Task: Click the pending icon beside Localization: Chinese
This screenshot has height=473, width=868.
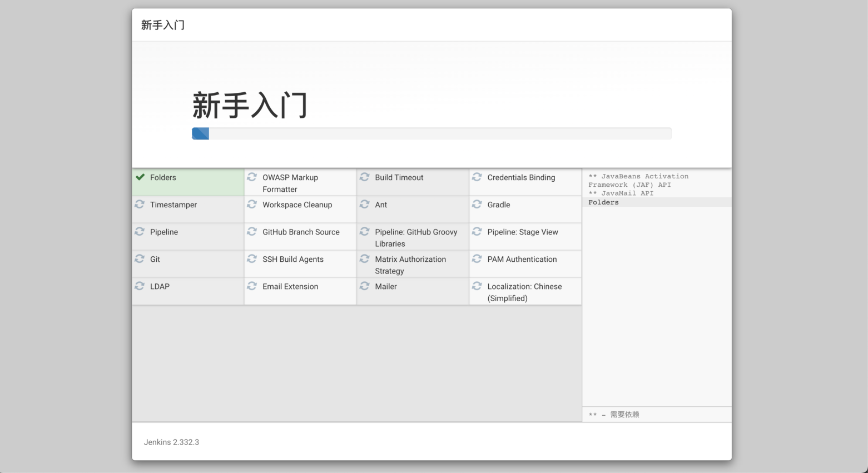Action: click(x=477, y=286)
